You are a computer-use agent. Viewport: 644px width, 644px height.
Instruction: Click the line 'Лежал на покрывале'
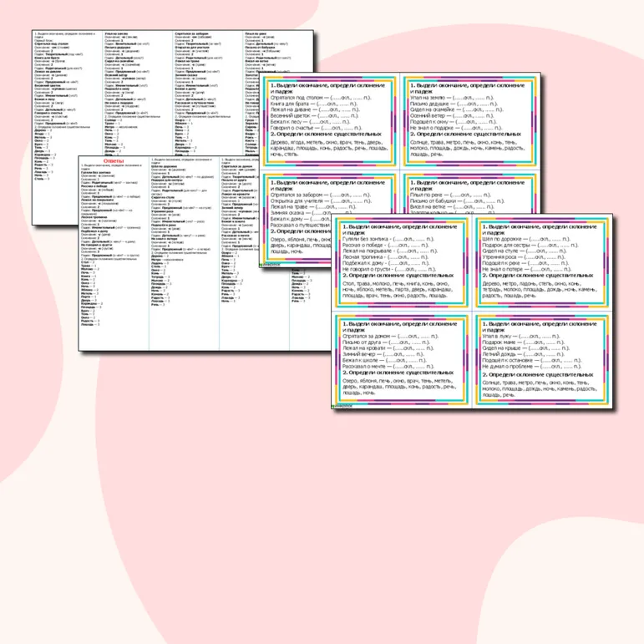point(390,251)
